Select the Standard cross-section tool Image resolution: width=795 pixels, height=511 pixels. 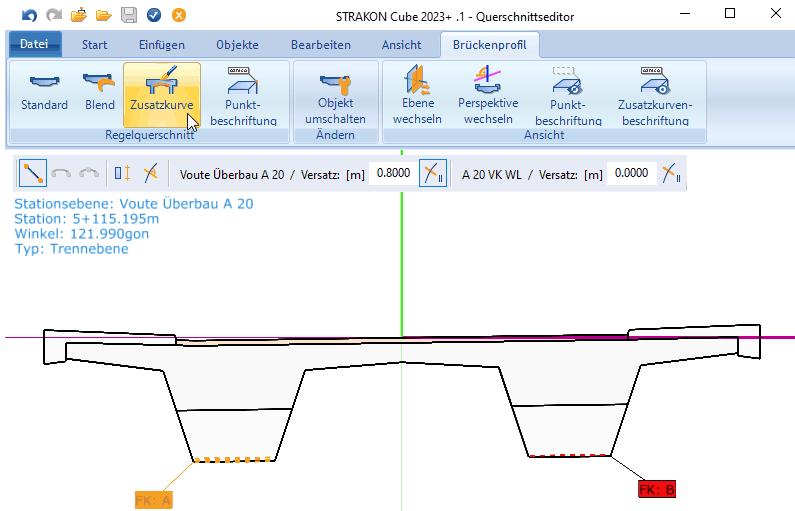click(44, 94)
